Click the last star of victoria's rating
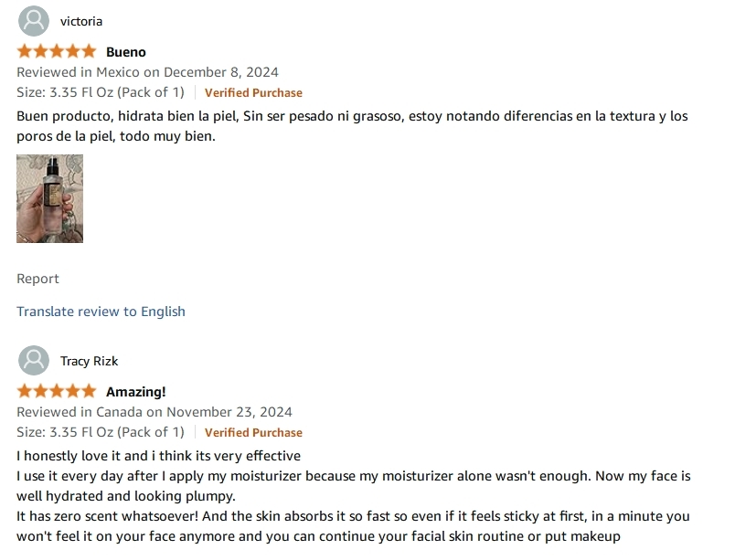Screen dimensions: 735x560 [x=89, y=51]
